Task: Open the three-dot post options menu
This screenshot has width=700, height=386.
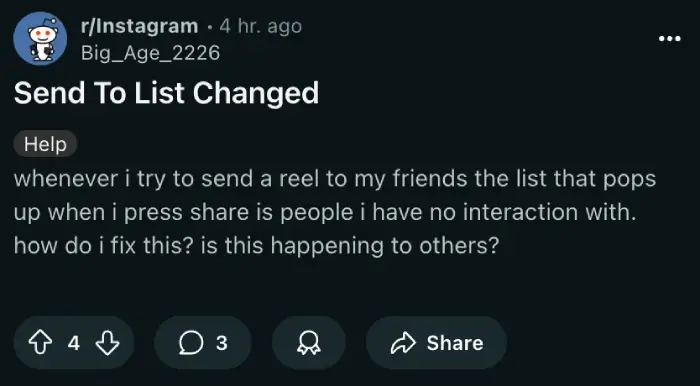Action: 670,39
